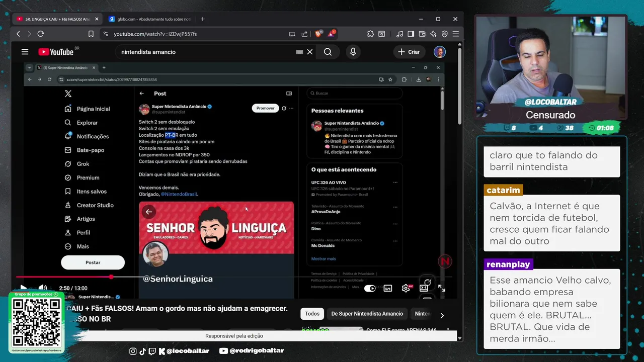Share this page from address bar
Screen dimensions: 644x362
coord(304,34)
